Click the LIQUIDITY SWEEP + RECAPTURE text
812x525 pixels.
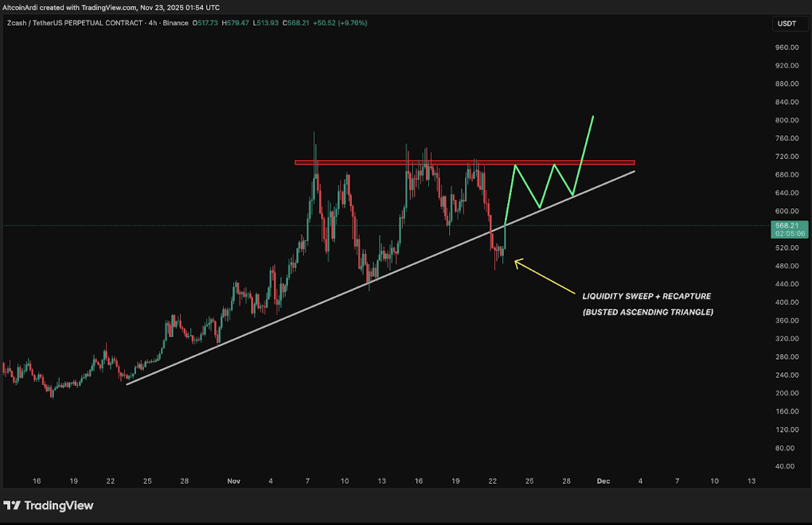(646, 296)
